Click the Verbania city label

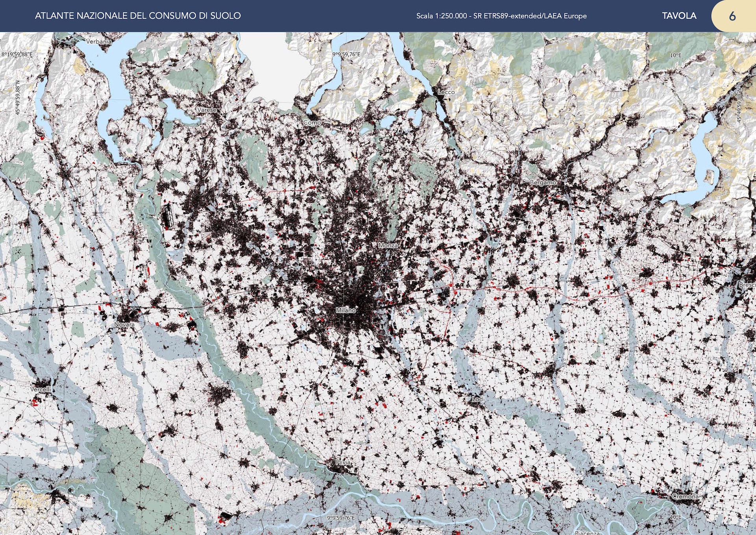coord(98,41)
